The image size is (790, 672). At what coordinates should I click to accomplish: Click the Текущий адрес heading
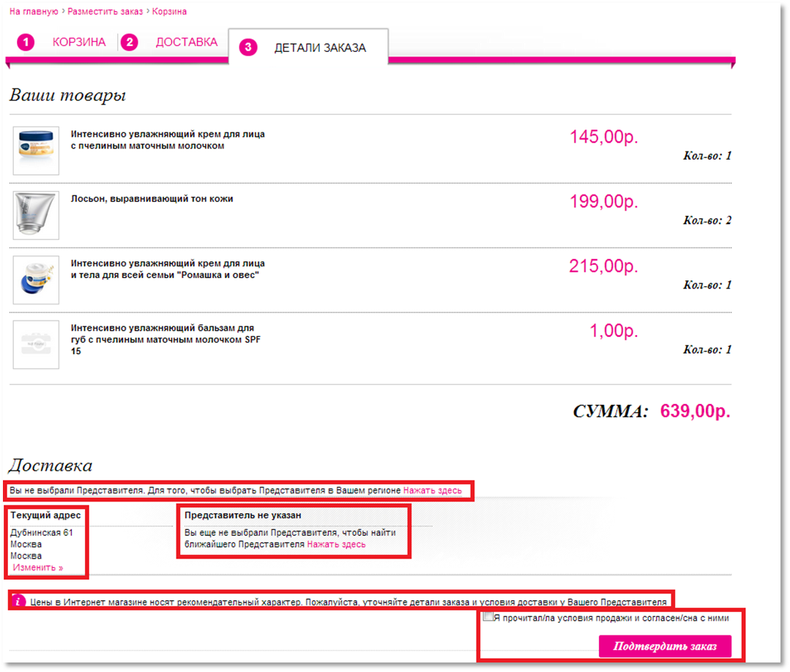[x=45, y=515]
